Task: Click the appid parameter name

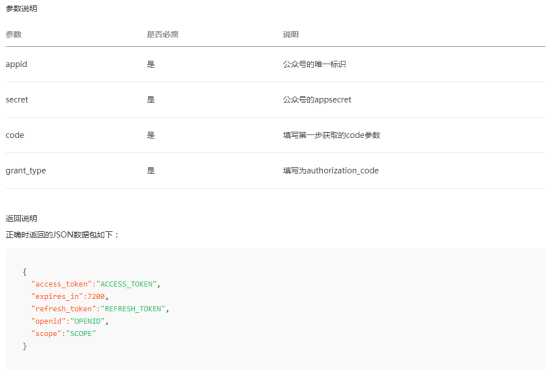Action: point(16,64)
